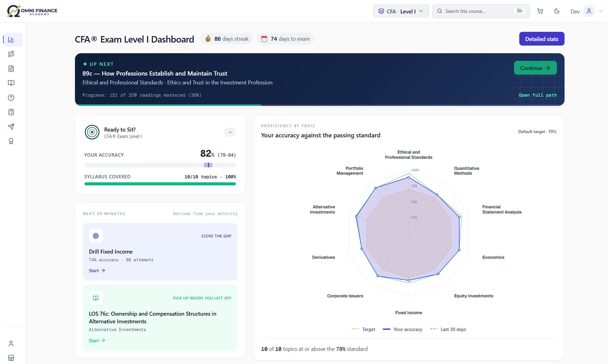The image size is (608, 364).
Task: Click the Financial Statement Analysis axis label
Action: pyautogui.click(x=502, y=210)
